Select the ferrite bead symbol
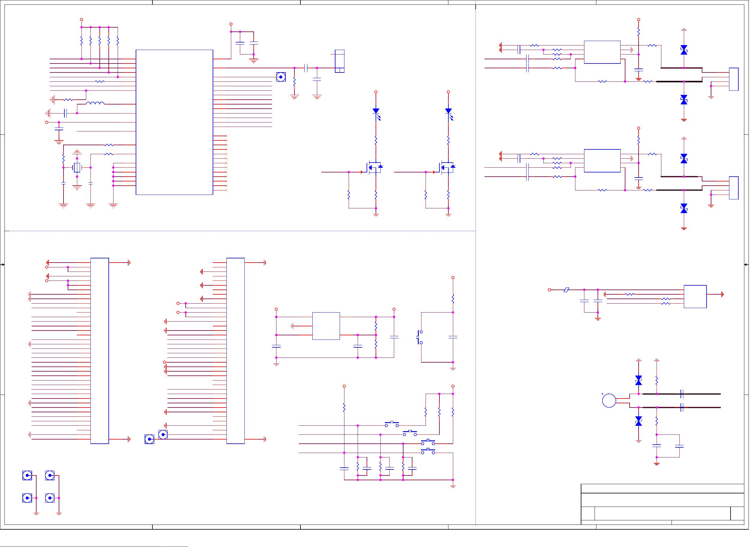 pyautogui.click(x=566, y=290)
